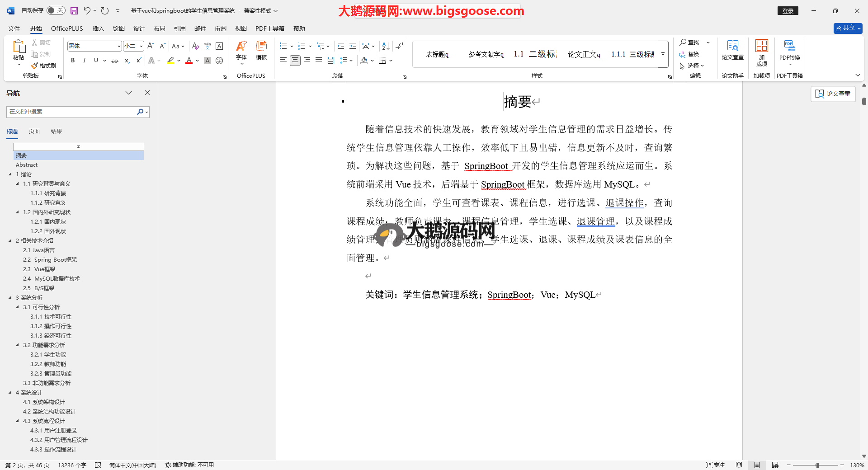This screenshot has width=868, height=470.
Task: Click the PDF转换 icon
Action: [x=789, y=50]
